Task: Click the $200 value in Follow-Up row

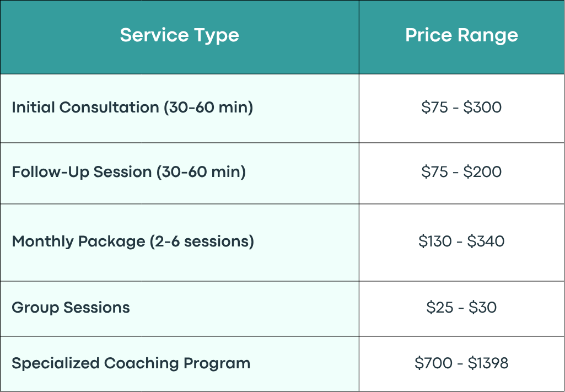Action: point(482,172)
